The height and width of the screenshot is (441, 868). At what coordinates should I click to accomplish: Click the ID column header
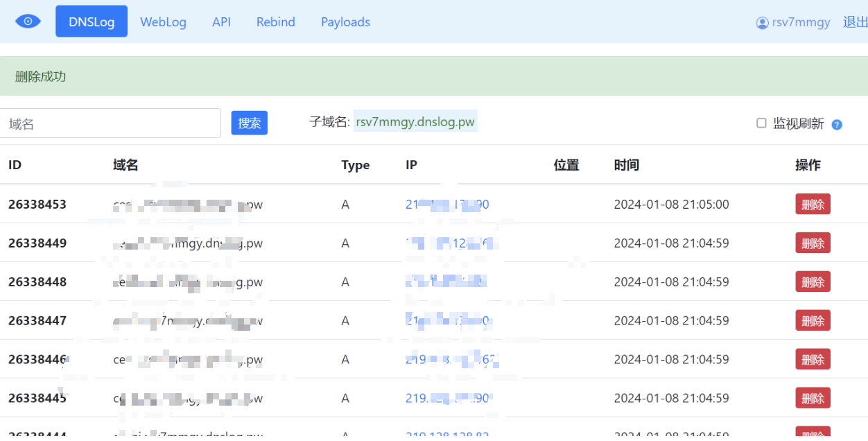(x=15, y=165)
